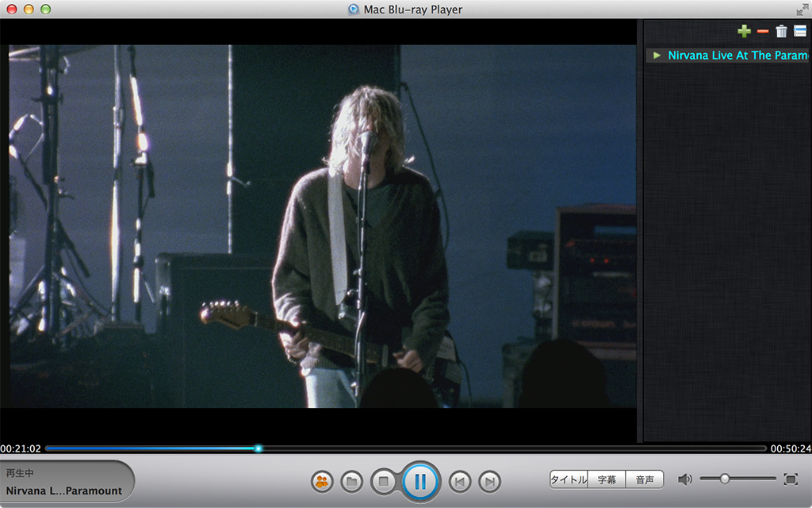The width and height of the screenshot is (812, 508).
Task: Open the タイトル title menu
Action: click(569, 479)
